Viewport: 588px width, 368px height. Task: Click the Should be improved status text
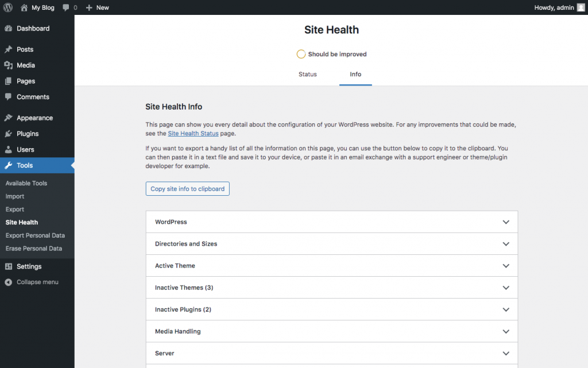(338, 54)
